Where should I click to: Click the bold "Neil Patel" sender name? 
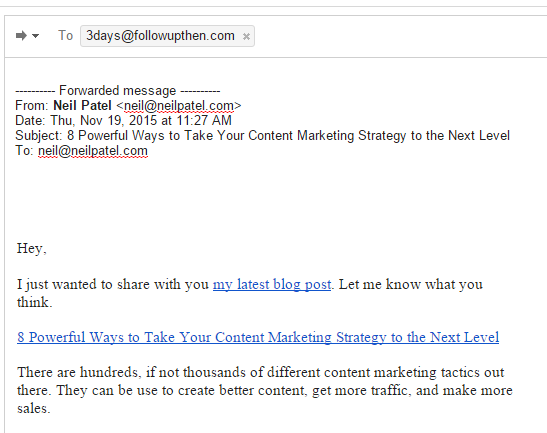point(82,105)
